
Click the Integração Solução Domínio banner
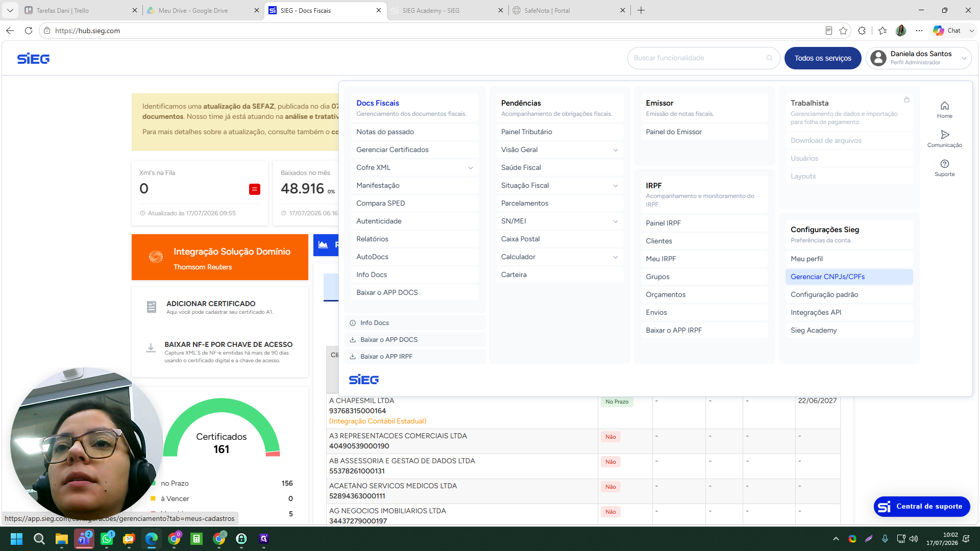tap(220, 257)
